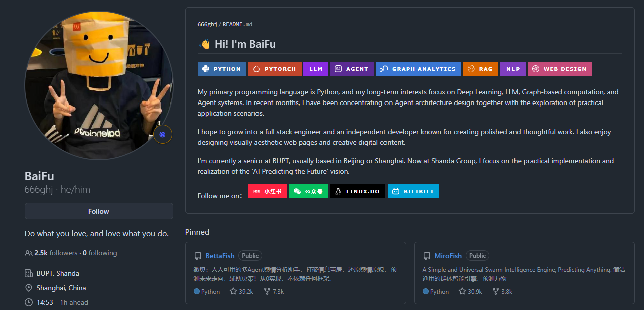
Task: Click the RAG badge
Action: coord(480,69)
